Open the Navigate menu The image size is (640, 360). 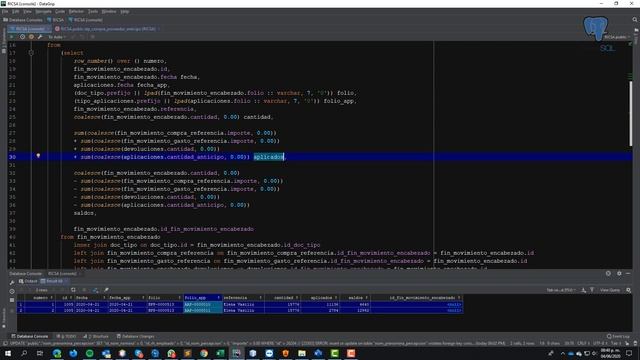click(x=43, y=11)
